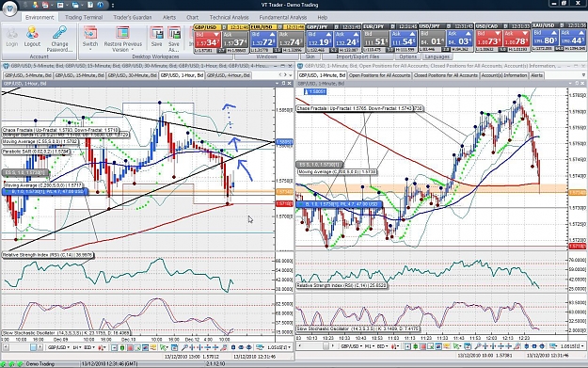
Task: Open the Chart ribbon tab
Action: [x=192, y=17]
